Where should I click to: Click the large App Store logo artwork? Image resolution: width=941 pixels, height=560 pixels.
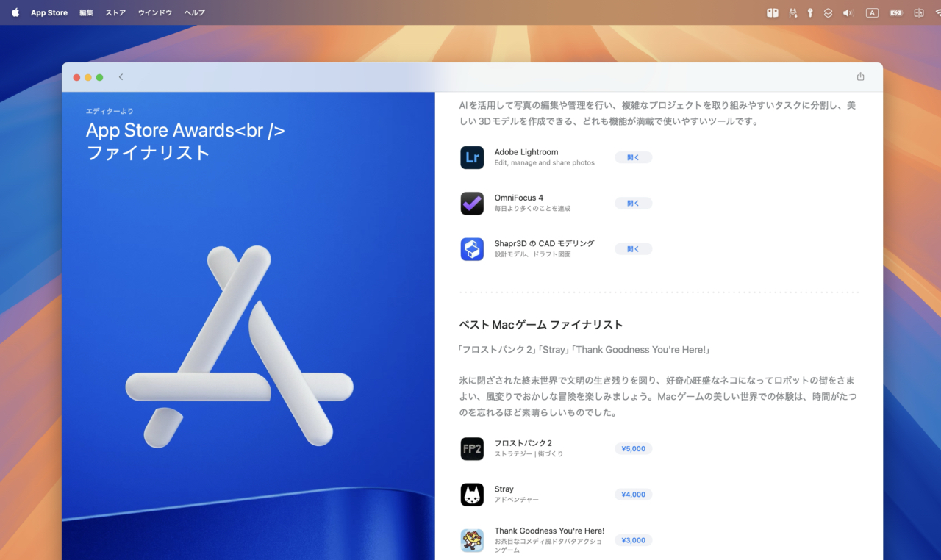point(240,346)
